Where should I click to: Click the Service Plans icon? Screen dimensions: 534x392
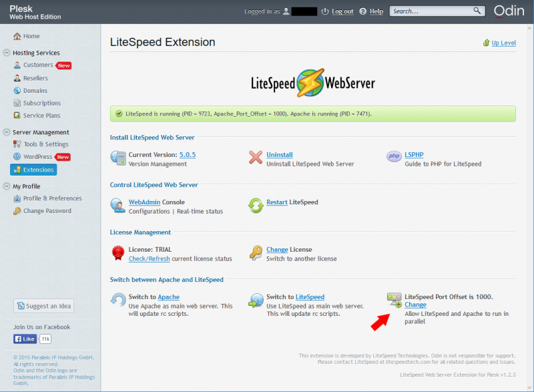(x=17, y=116)
